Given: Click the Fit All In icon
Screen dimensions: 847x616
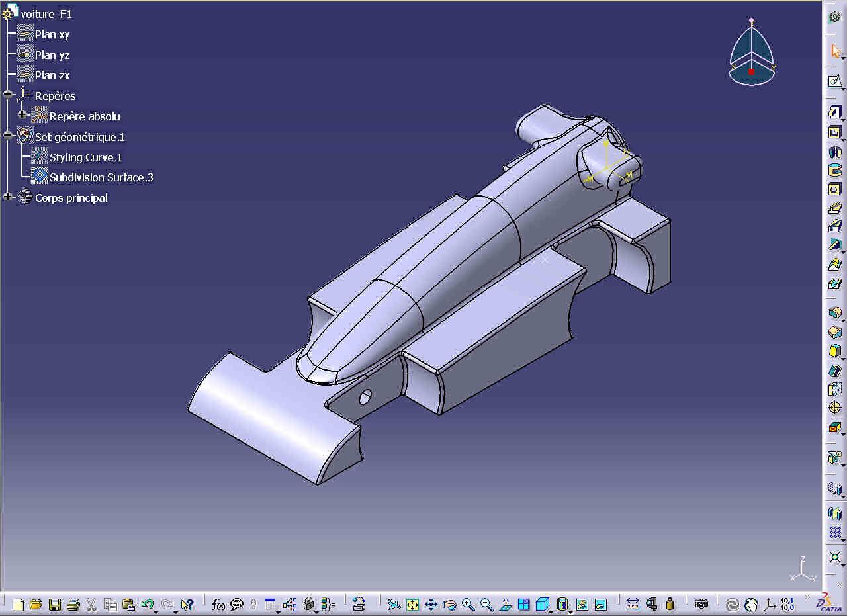Looking at the screenshot, I should [x=412, y=604].
